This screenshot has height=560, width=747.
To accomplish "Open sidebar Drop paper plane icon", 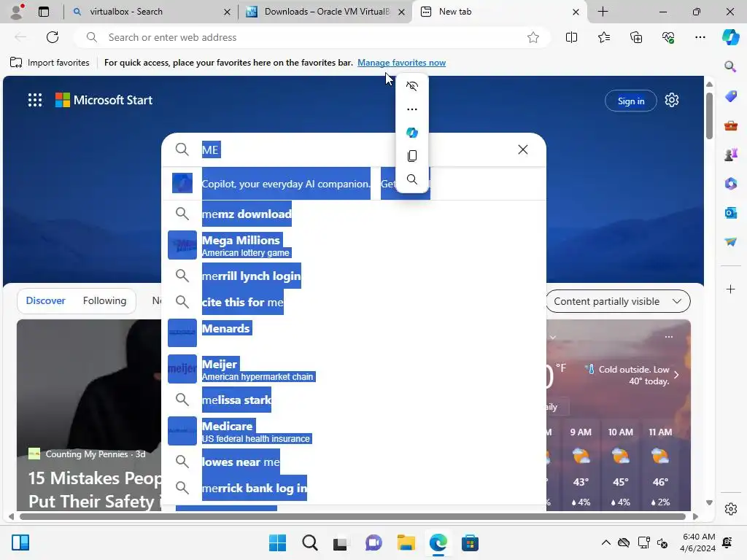I will 730,242.
